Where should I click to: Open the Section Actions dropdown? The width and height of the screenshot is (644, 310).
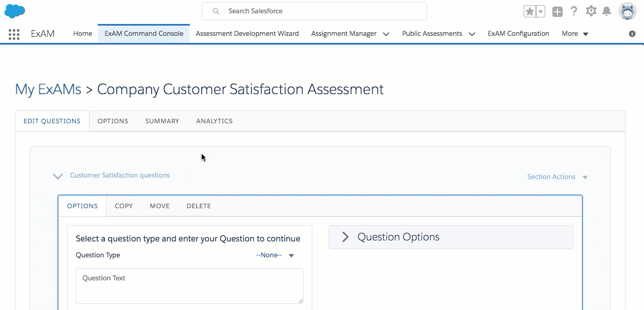click(557, 177)
